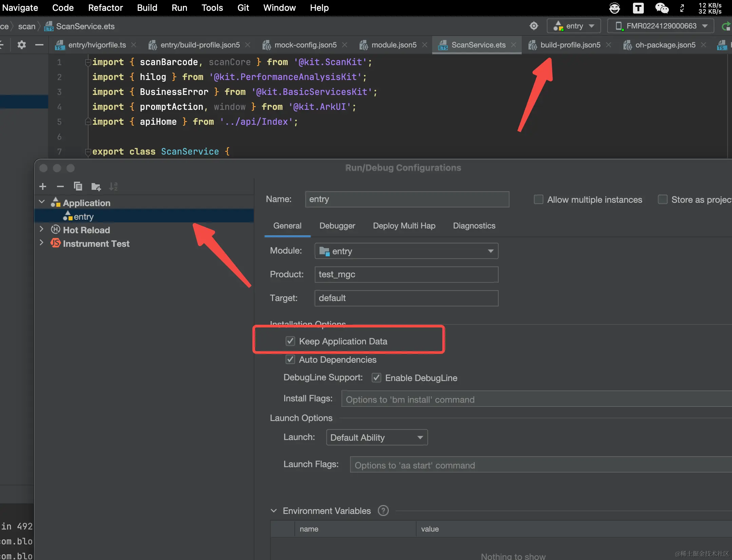The height and width of the screenshot is (560, 732).
Task: Click the green rerun icon at the top right
Action: coord(726,26)
